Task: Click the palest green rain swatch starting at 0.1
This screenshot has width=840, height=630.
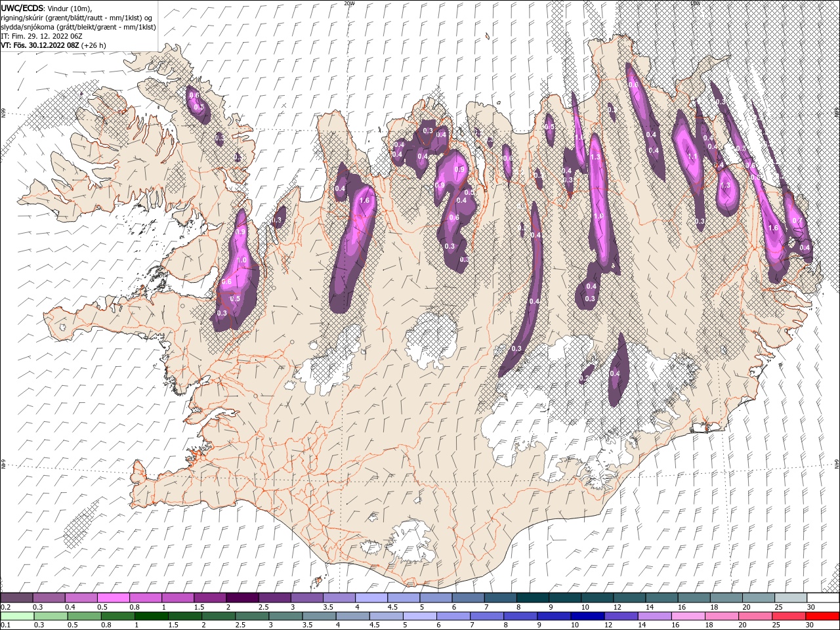Action: pos(17,616)
